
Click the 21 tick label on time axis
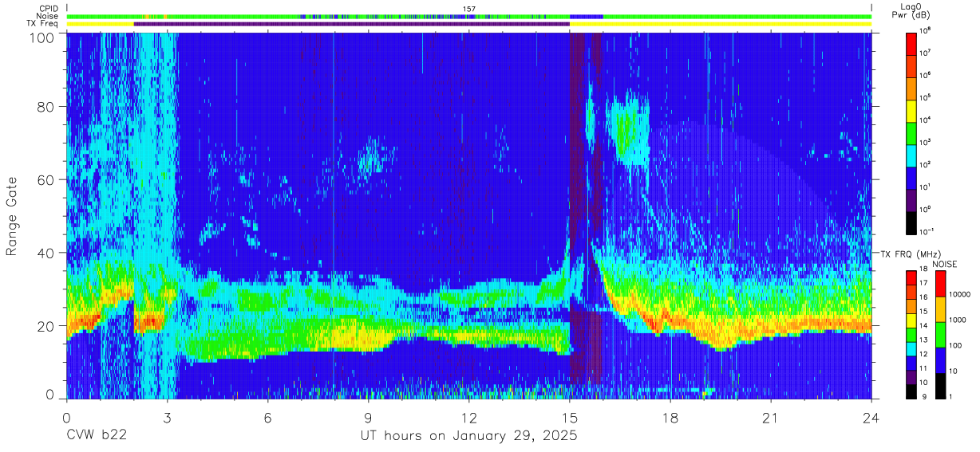click(x=770, y=417)
